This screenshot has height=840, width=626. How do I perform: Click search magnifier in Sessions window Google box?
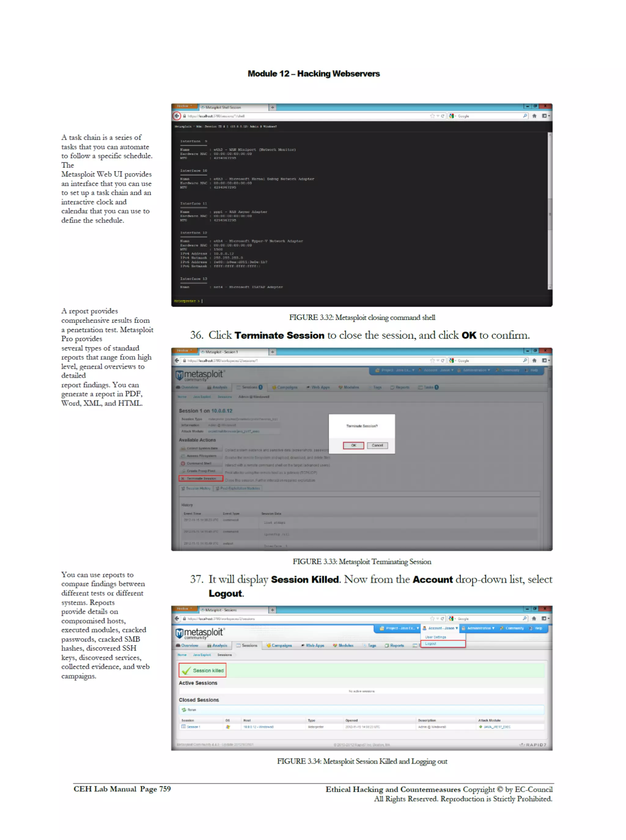(x=525, y=618)
